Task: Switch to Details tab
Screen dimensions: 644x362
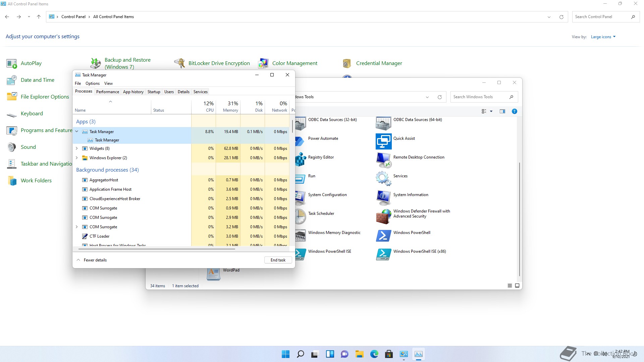Action: [x=183, y=92]
